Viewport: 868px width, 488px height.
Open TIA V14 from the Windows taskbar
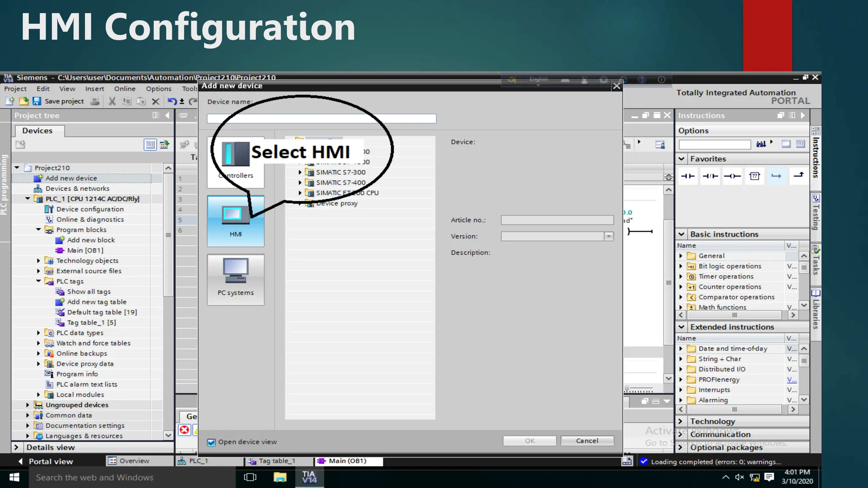point(309,477)
